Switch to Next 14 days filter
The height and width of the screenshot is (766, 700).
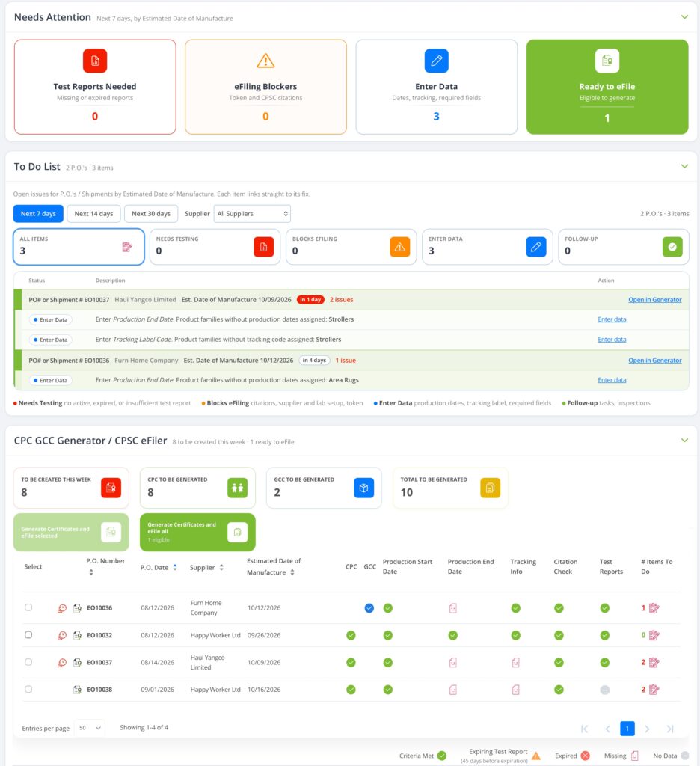pyautogui.click(x=93, y=214)
